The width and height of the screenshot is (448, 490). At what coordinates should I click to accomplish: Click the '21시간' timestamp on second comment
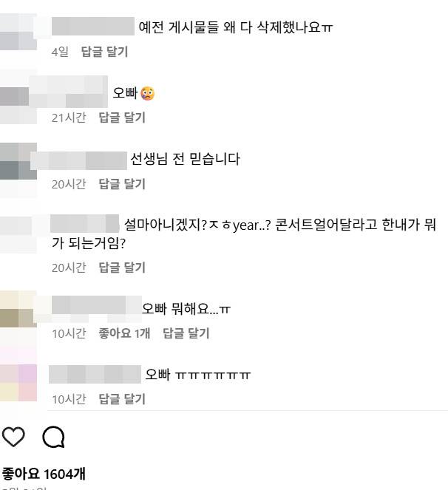(69, 118)
